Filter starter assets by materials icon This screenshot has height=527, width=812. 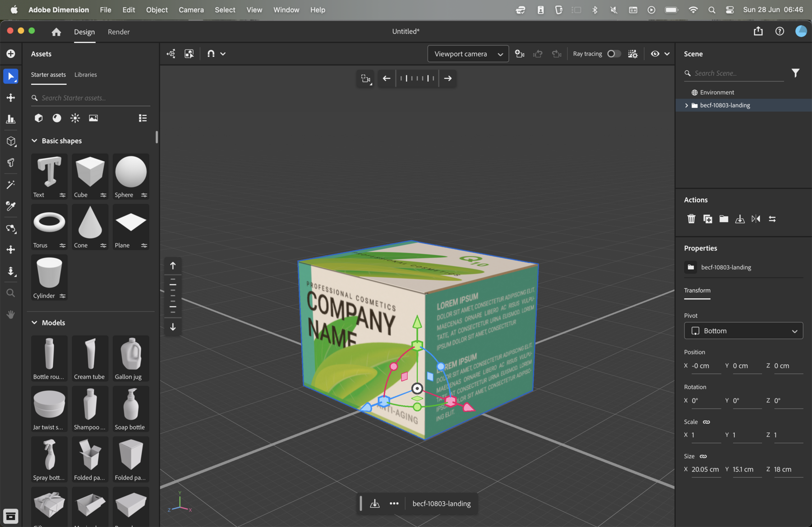point(57,118)
